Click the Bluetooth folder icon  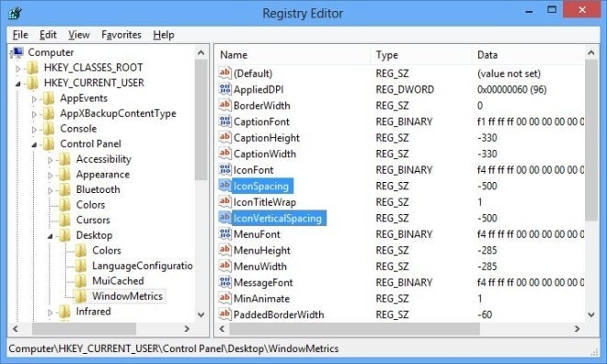(x=64, y=190)
